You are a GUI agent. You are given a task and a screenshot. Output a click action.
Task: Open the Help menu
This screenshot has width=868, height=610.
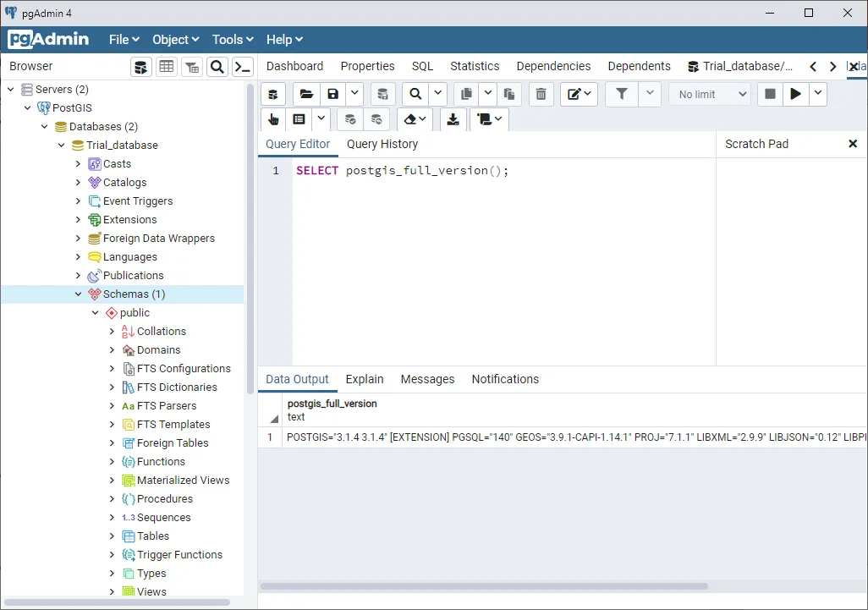click(x=284, y=40)
